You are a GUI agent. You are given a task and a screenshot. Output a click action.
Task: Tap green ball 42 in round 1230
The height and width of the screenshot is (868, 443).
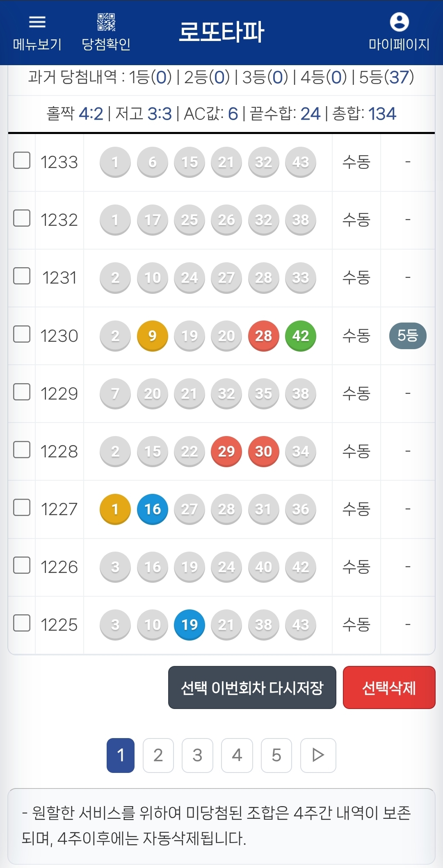click(301, 336)
